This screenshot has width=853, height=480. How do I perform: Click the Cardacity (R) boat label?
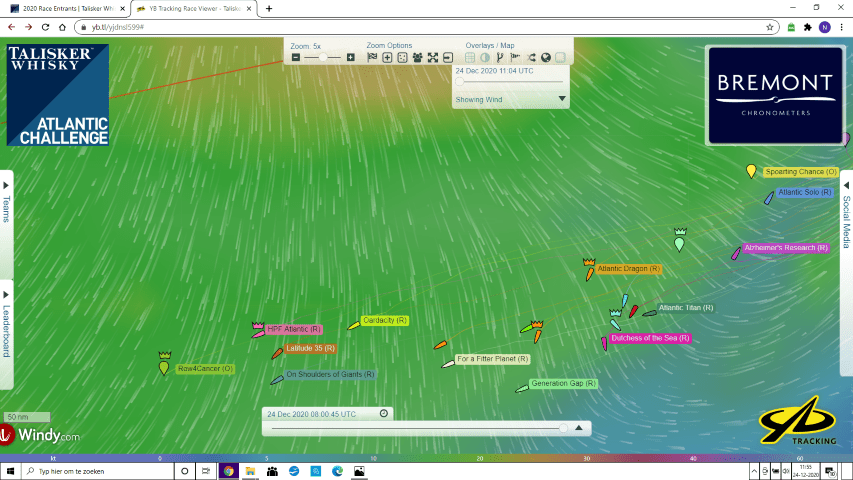385,320
